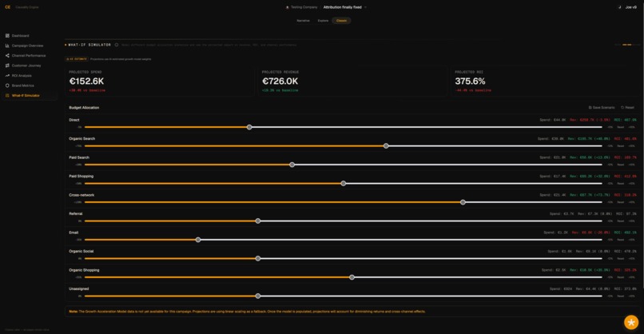This screenshot has height=334, width=644.
Task: Click the Direct budget slider handle
Action: point(249,127)
